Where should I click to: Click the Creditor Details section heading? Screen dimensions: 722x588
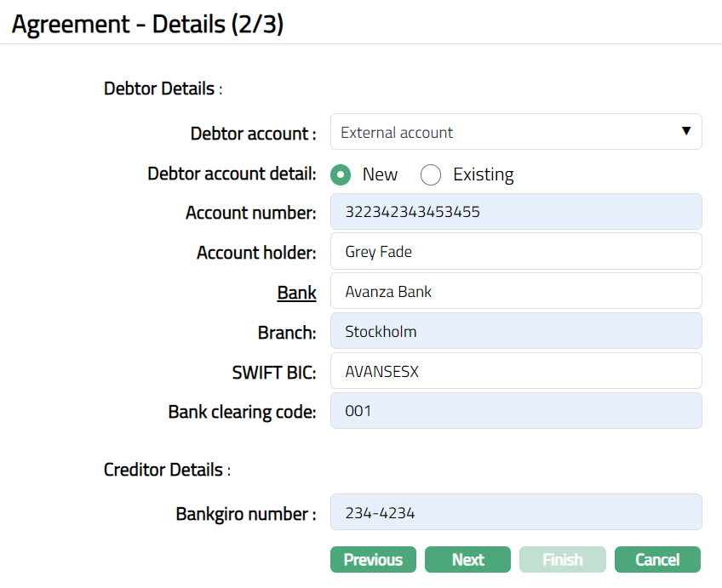tap(164, 470)
